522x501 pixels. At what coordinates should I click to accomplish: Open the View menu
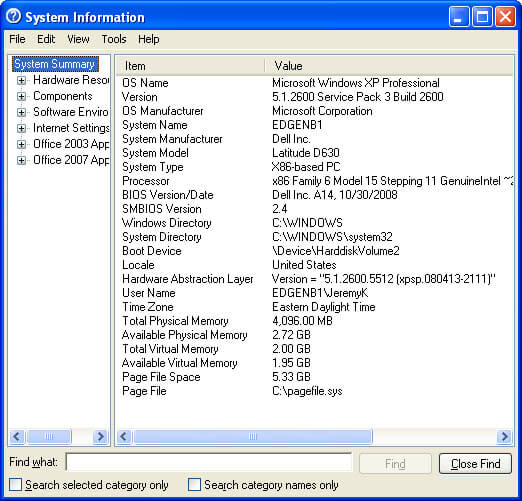(78, 39)
